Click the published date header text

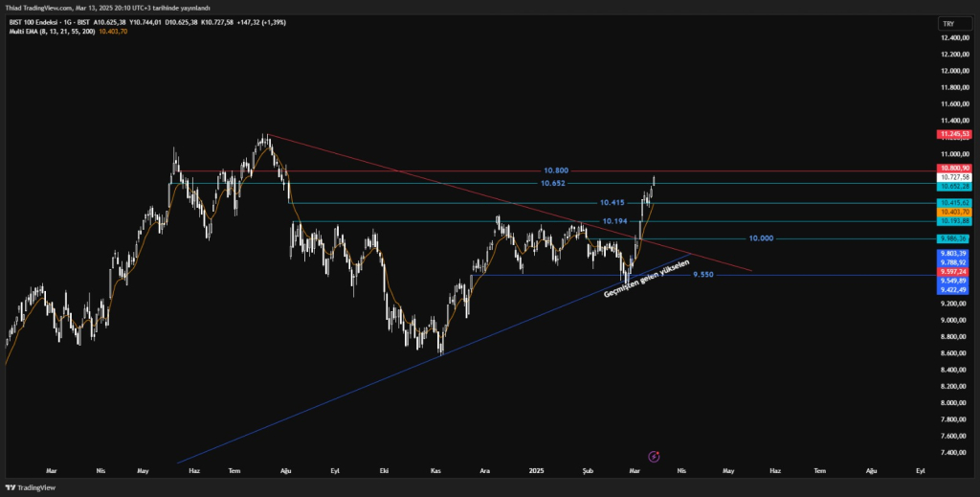[106, 8]
